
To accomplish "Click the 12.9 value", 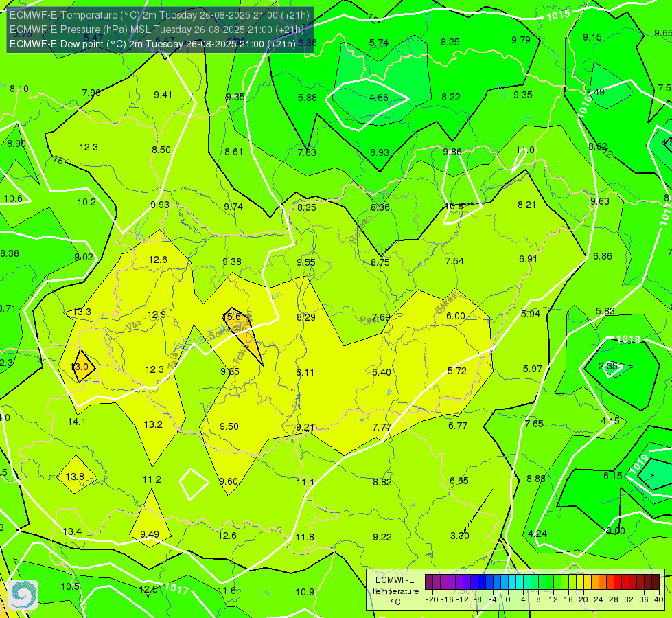I will tap(157, 314).
